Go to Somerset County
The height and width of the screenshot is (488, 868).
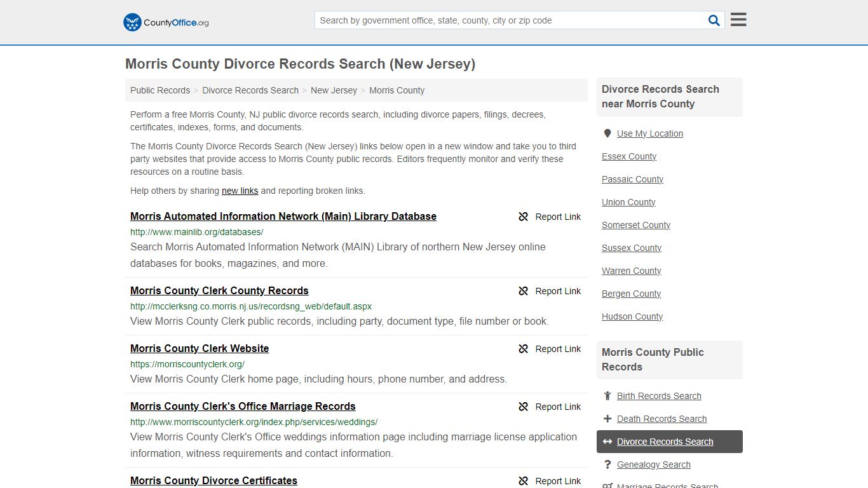[x=636, y=225]
